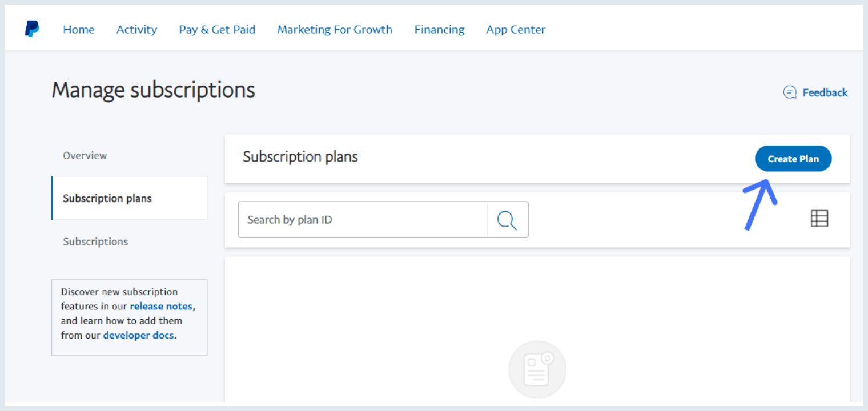
Task: Open the release notes link
Action: click(x=161, y=306)
